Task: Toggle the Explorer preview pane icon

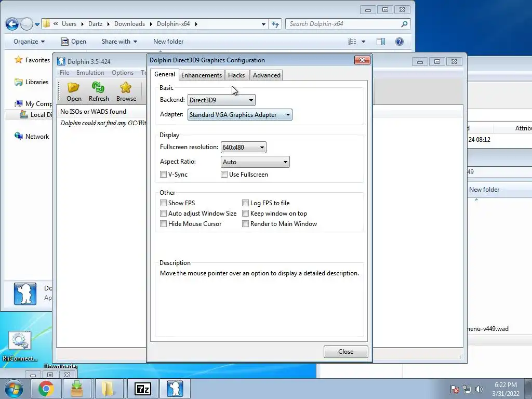Action: pyautogui.click(x=381, y=42)
